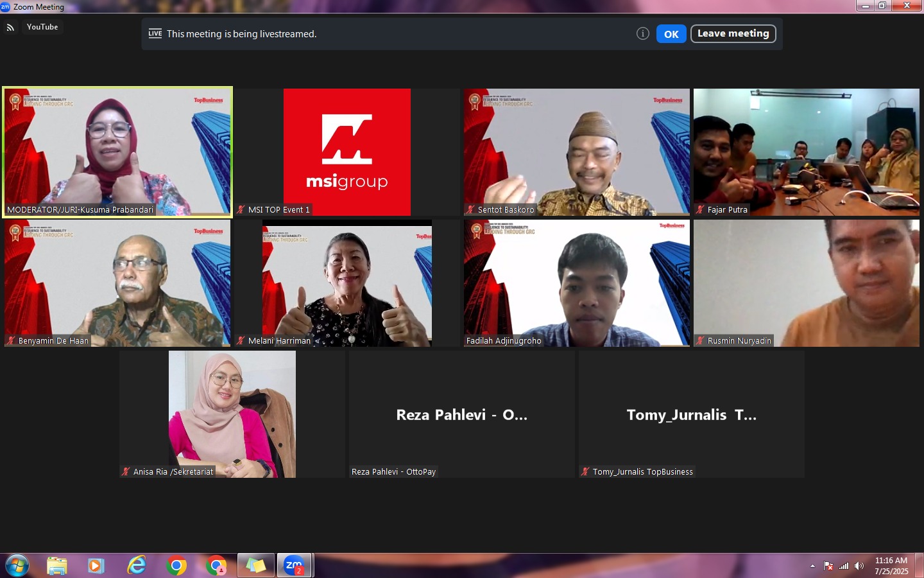Launch Internet Explorer from the taskbar
The height and width of the screenshot is (578, 924).
(x=136, y=566)
